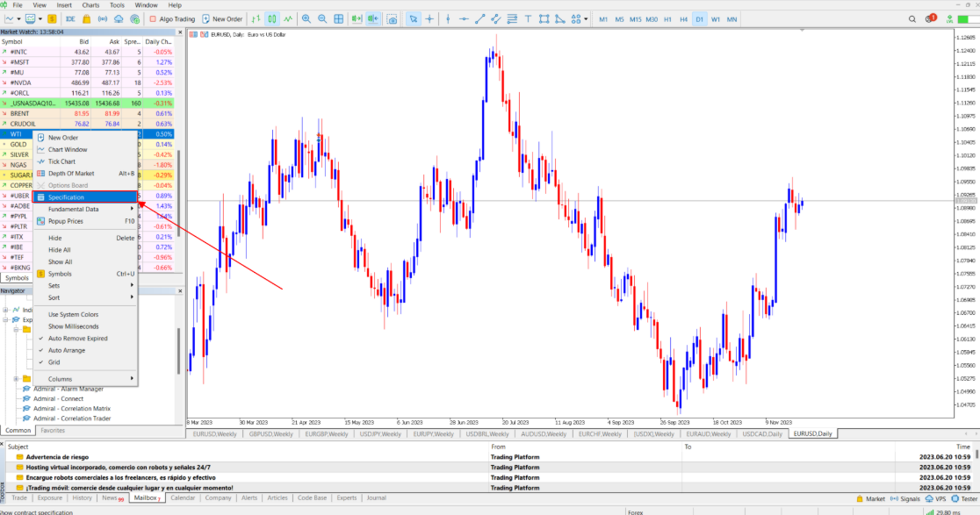The width and height of the screenshot is (980, 515).
Task: Close the Market Watch panel
Action: click(x=180, y=32)
